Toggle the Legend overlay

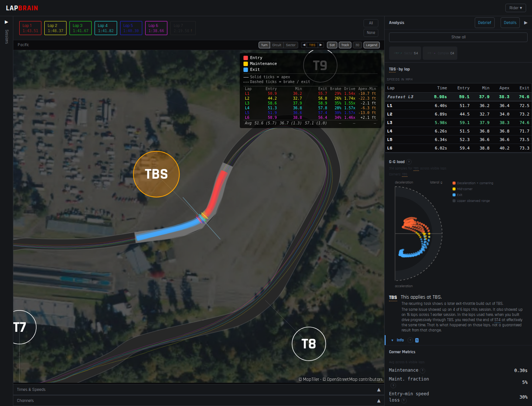click(x=372, y=45)
